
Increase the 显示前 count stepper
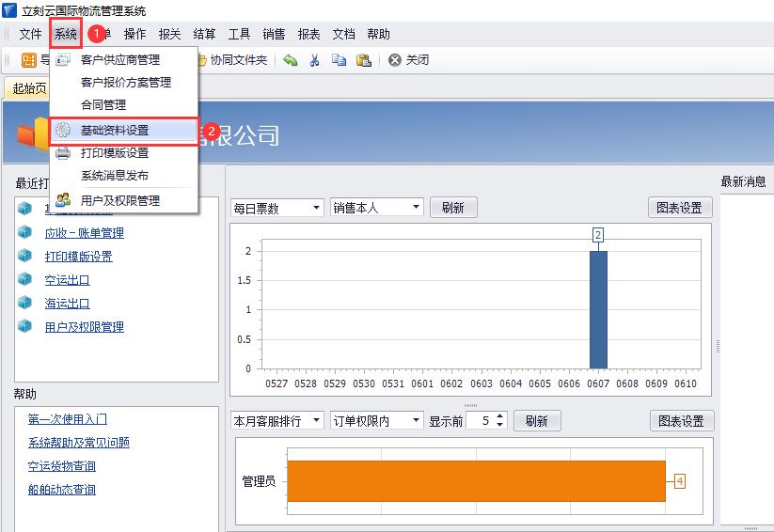(x=499, y=416)
